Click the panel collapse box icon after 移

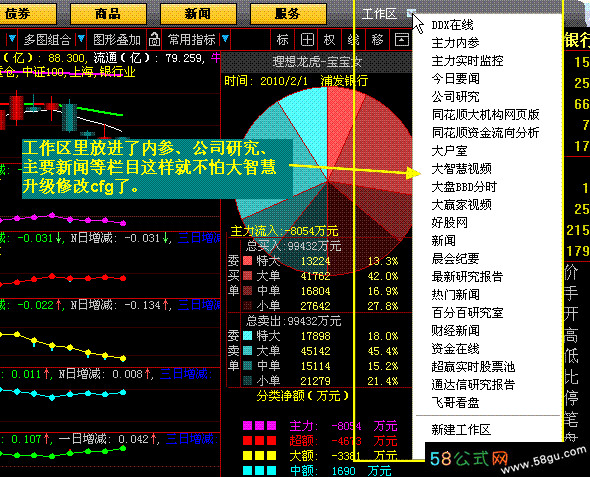(x=401, y=39)
